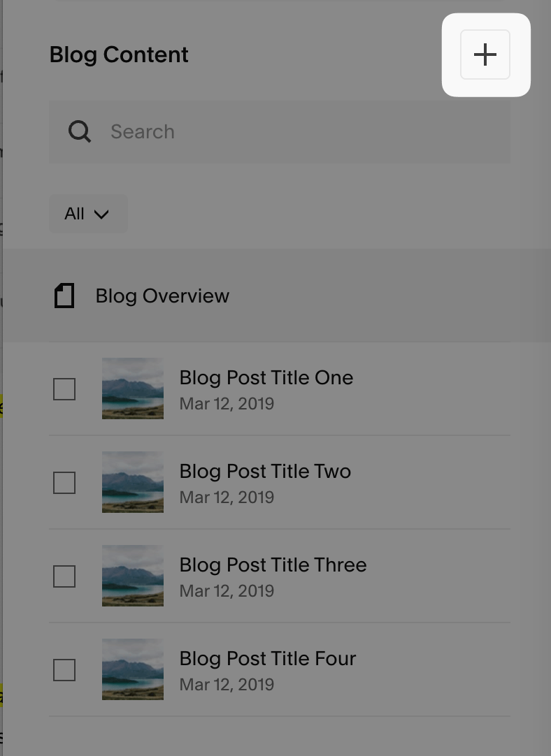Screen dimensions: 551x756
Task: Check the box for Blog Post Title Two
Action: 64,483
